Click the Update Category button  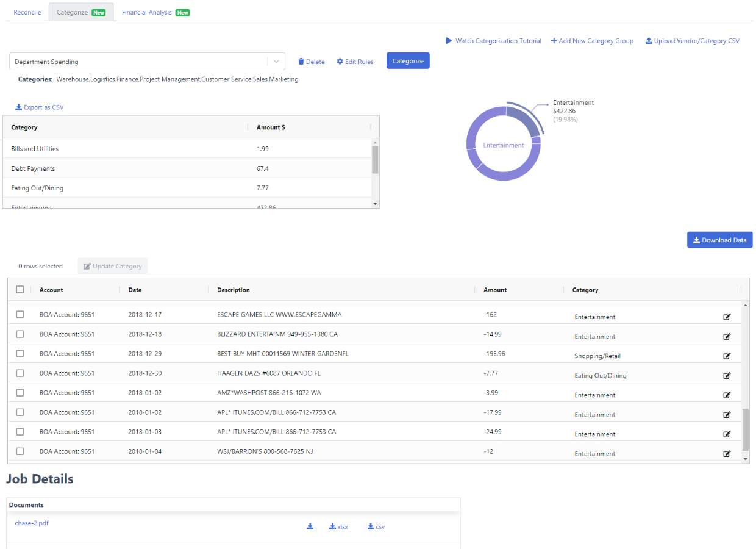(113, 266)
